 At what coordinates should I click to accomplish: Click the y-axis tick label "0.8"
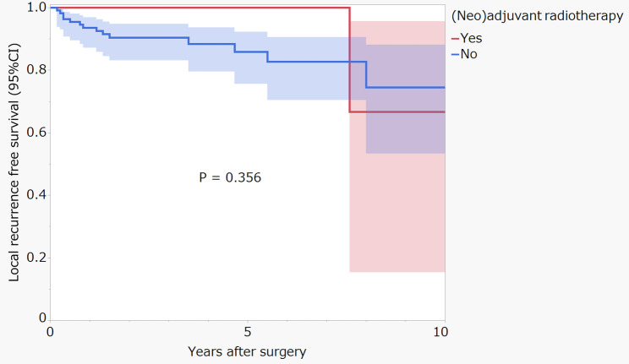point(36,70)
